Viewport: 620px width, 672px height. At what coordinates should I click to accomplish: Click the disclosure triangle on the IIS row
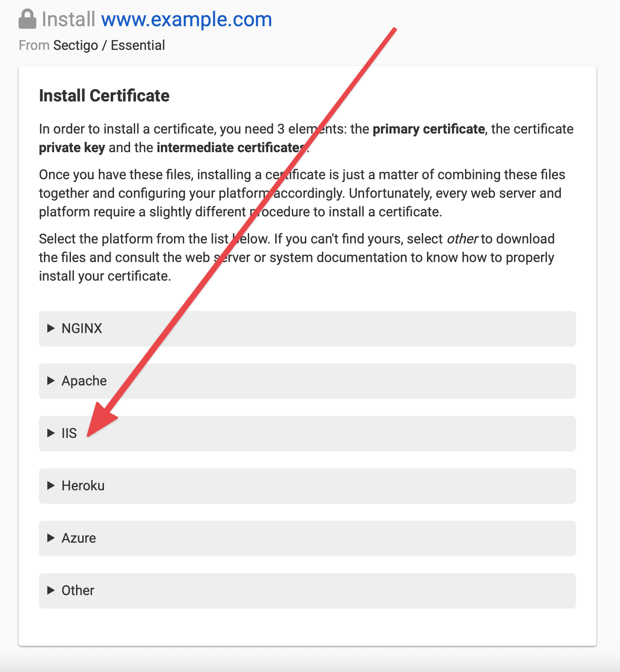click(x=51, y=433)
